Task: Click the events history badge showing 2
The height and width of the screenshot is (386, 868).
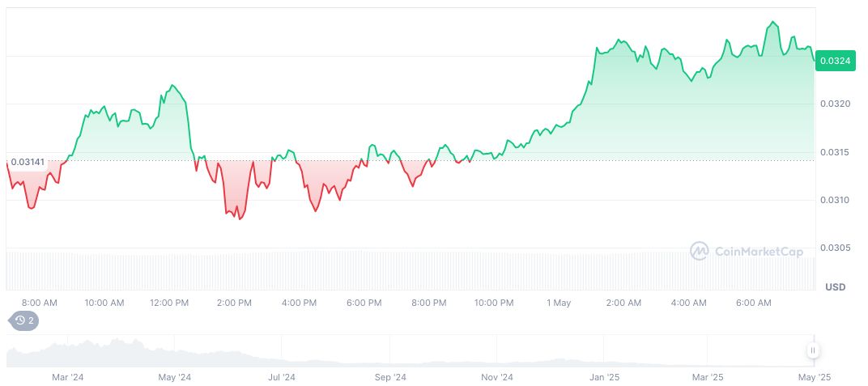Action: (24, 320)
